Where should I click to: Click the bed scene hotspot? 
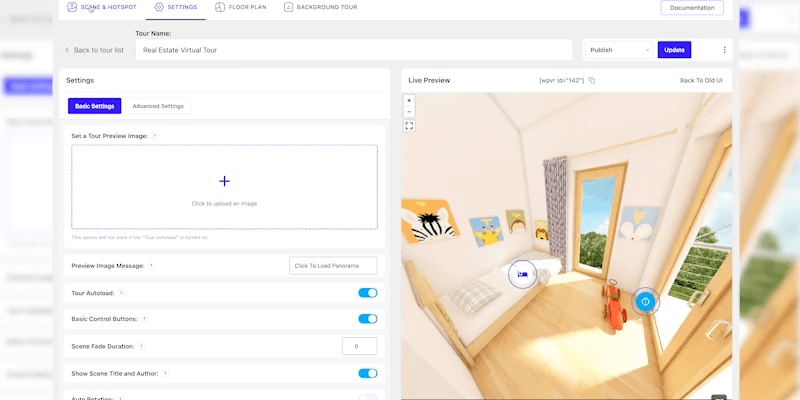click(x=522, y=274)
